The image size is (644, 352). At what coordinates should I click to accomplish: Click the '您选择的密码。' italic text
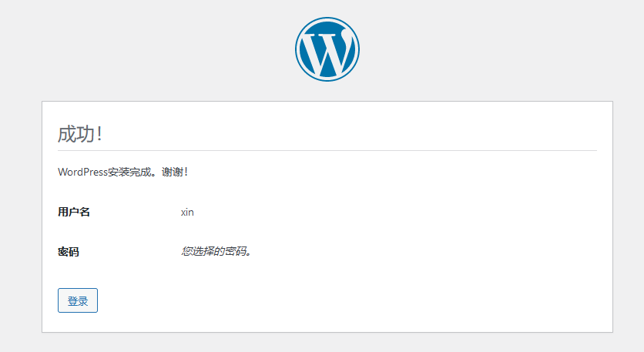click(216, 251)
